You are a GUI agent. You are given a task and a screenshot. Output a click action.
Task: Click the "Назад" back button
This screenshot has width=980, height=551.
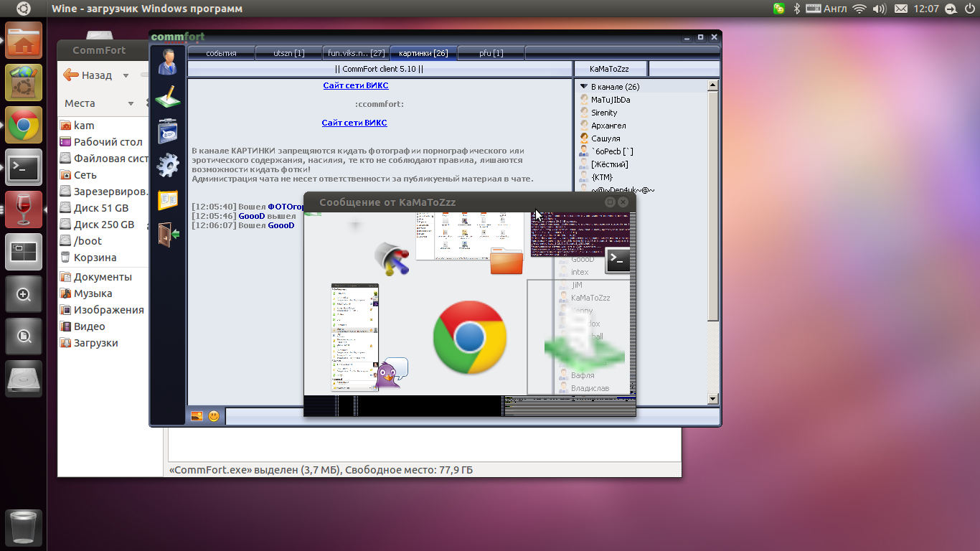point(88,75)
